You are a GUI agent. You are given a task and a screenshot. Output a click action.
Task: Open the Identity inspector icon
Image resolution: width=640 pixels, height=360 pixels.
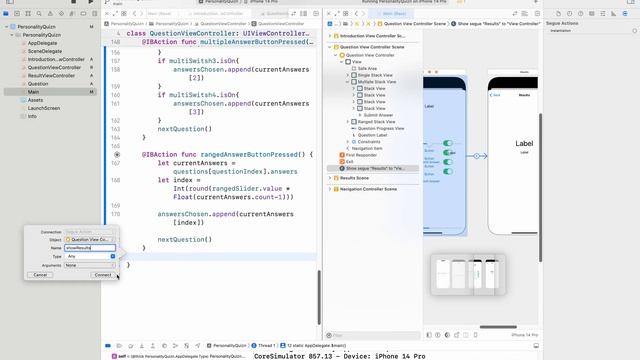click(x=591, y=13)
